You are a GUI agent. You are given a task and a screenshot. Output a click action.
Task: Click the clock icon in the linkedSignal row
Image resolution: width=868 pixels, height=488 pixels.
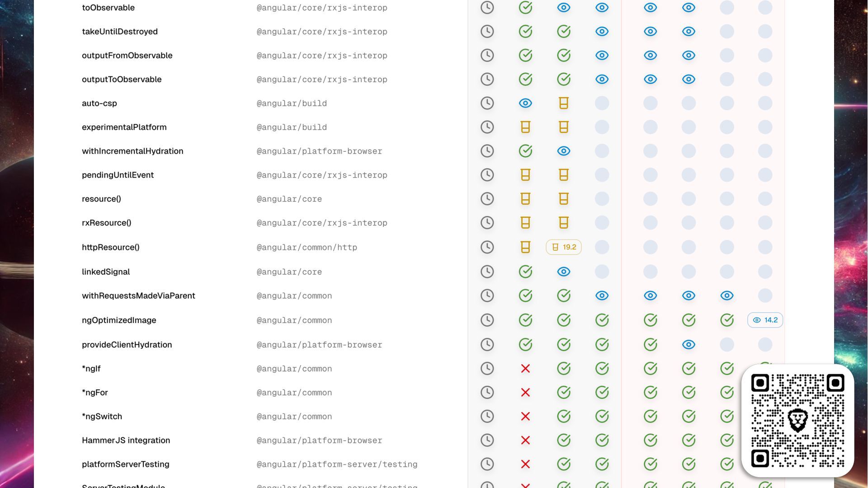[487, 272]
